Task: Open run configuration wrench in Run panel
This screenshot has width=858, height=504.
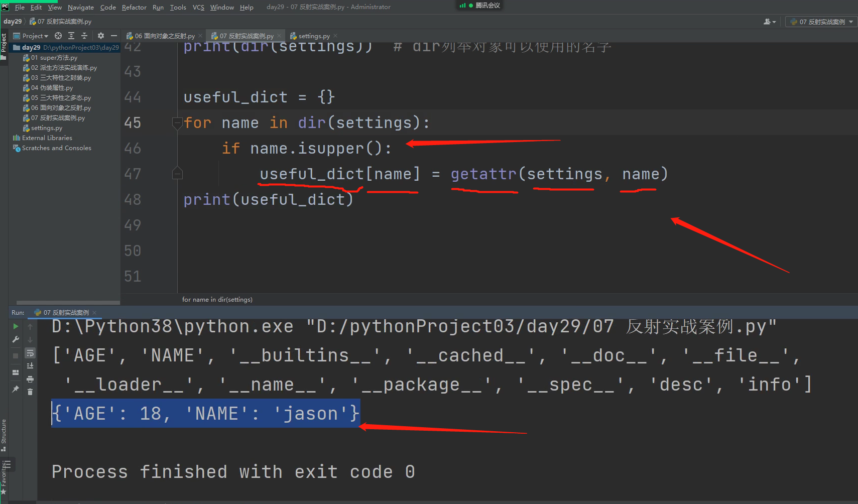Action: tap(16, 340)
